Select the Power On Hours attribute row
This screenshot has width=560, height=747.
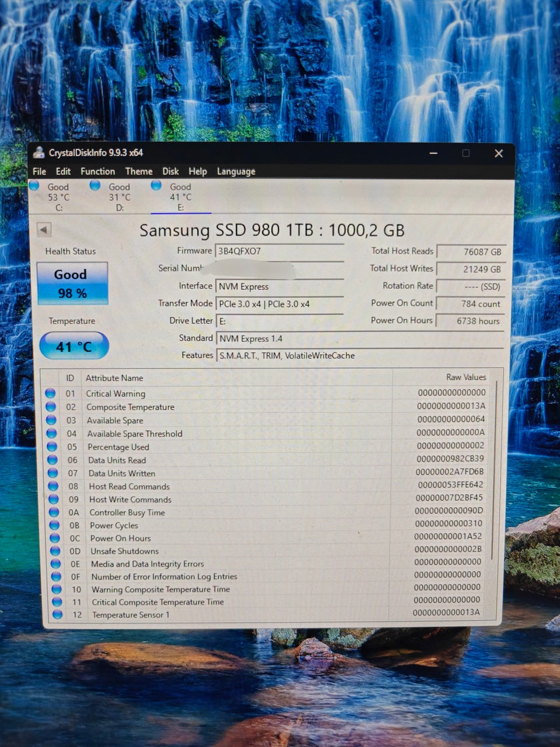coord(268,537)
